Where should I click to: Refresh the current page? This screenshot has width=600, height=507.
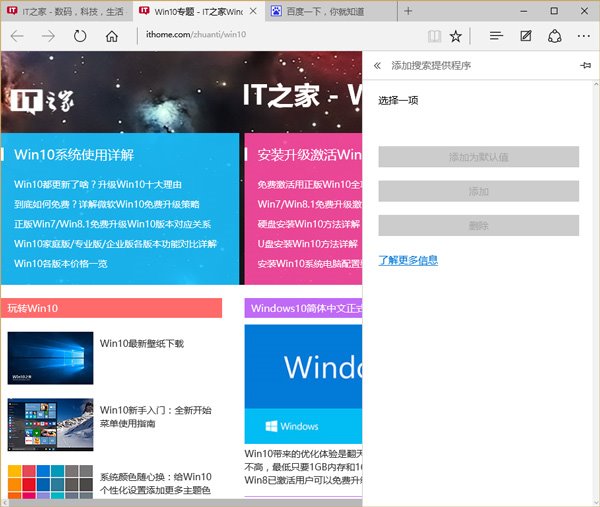80,36
